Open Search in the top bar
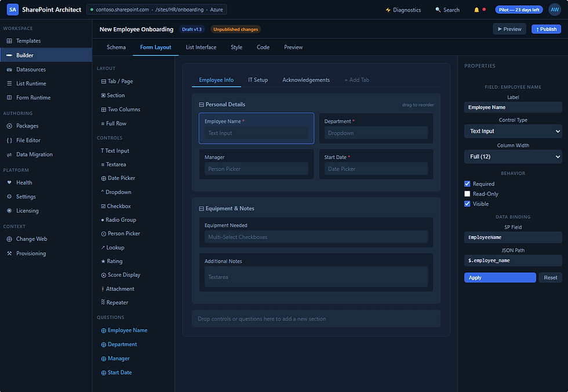 pyautogui.click(x=447, y=10)
